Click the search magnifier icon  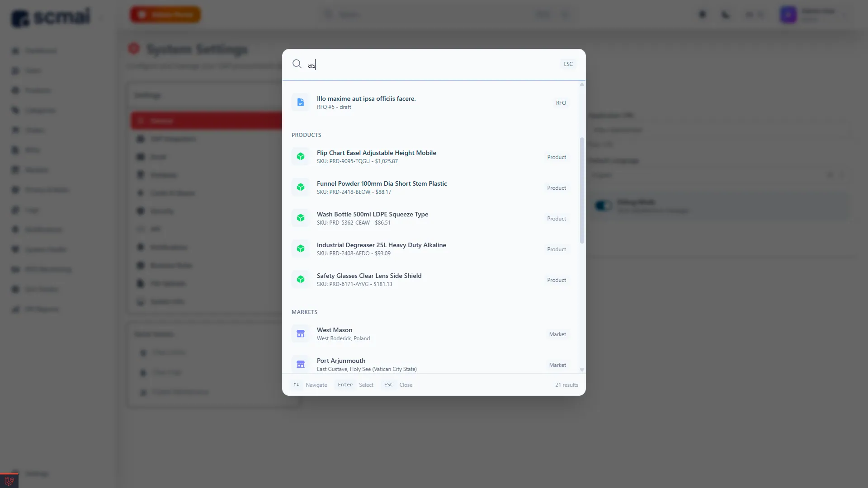tap(297, 64)
